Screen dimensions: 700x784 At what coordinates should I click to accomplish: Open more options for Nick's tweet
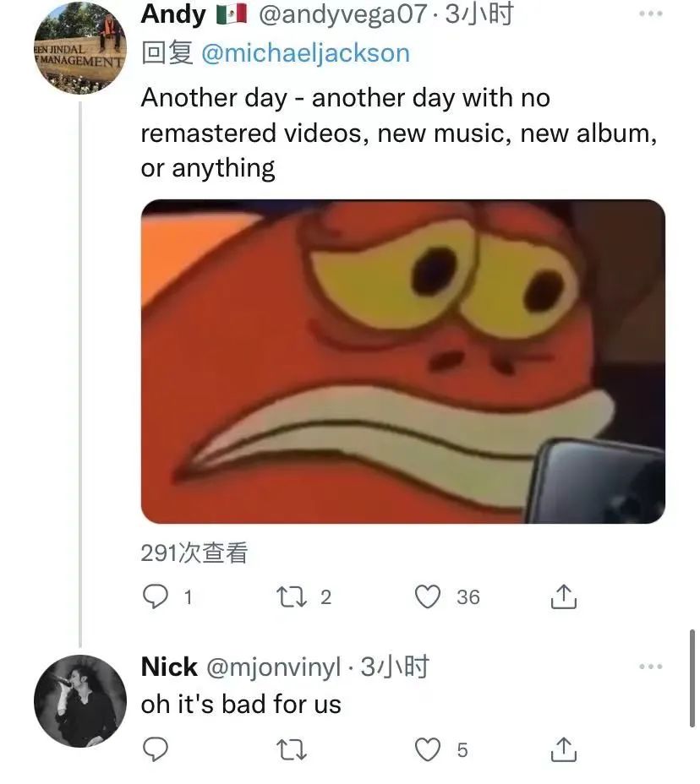650,667
